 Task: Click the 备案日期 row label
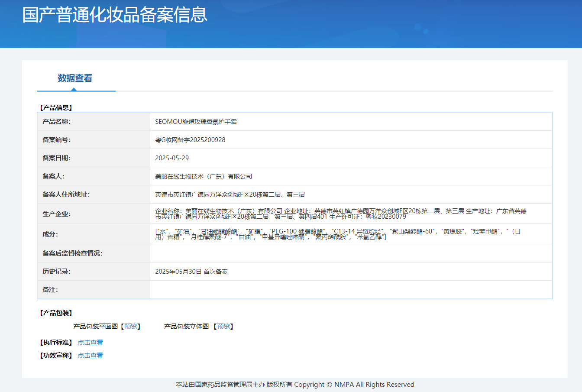pyautogui.click(x=56, y=158)
